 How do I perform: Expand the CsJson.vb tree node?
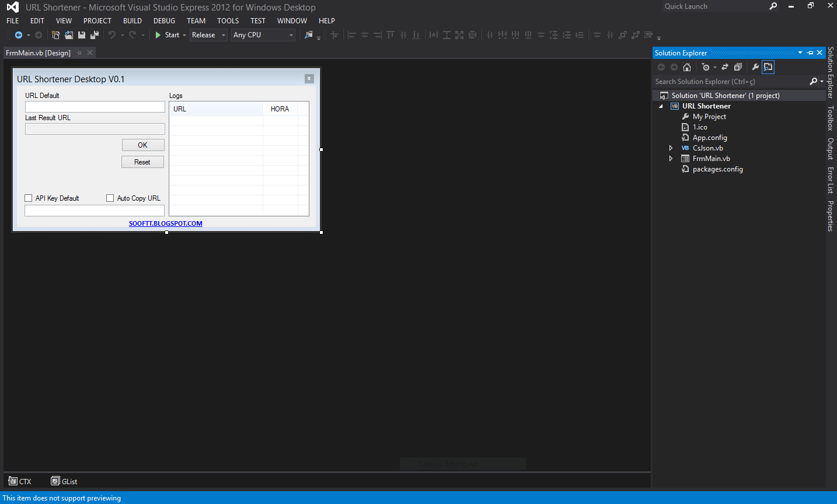tap(671, 148)
